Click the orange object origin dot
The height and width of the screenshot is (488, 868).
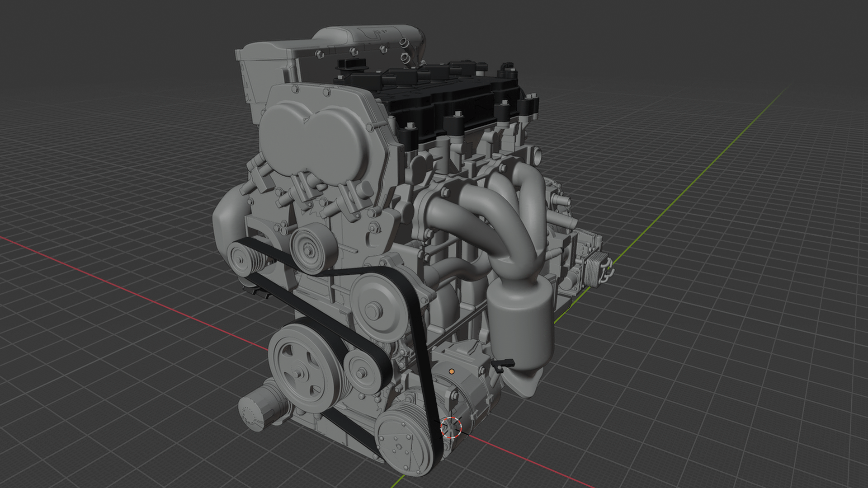pos(451,371)
